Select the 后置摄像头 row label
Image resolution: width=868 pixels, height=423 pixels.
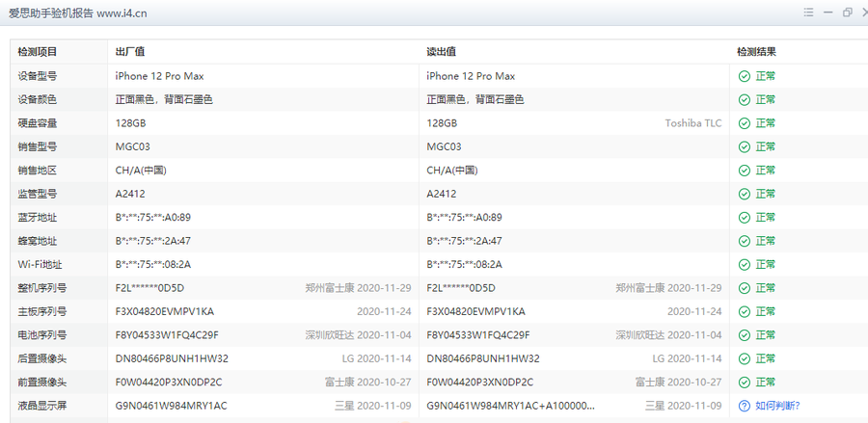(42, 358)
